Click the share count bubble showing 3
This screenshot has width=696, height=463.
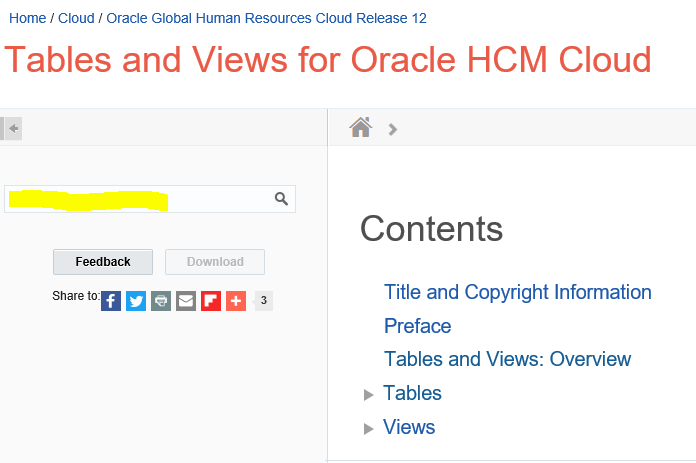coord(263,301)
